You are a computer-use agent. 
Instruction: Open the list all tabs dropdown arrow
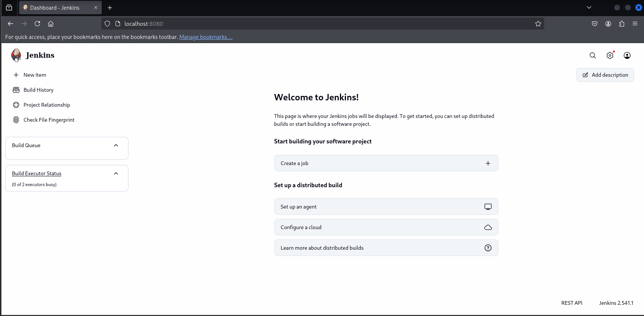(589, 7)
